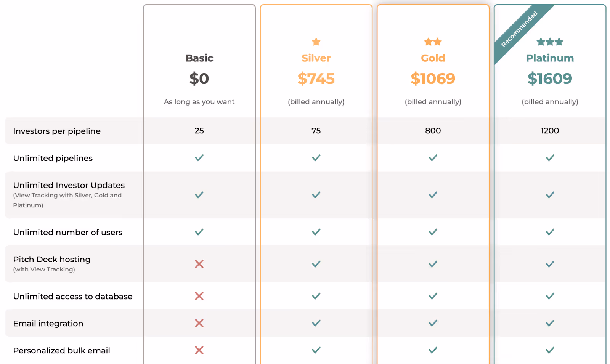Click the Unlimited Investor Updates feature label
This screenshot has width=610, height=364.
click(69, 185)
